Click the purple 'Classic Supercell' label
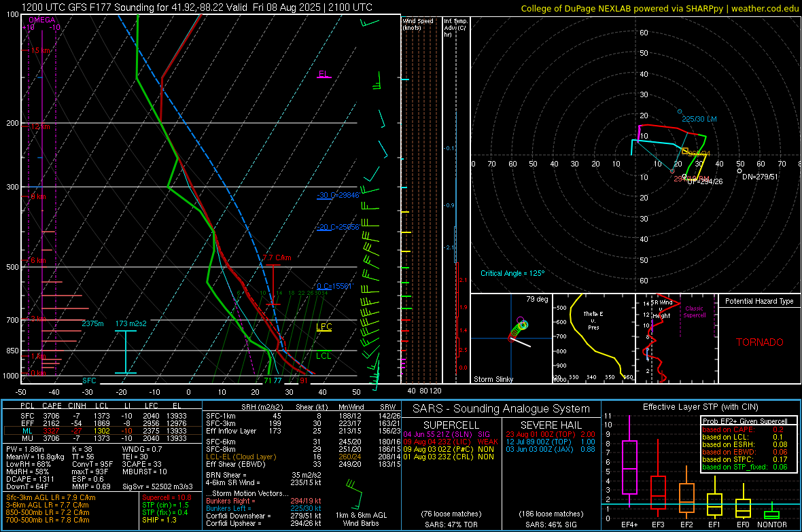 pyautogui.click(x=695, y=312)
